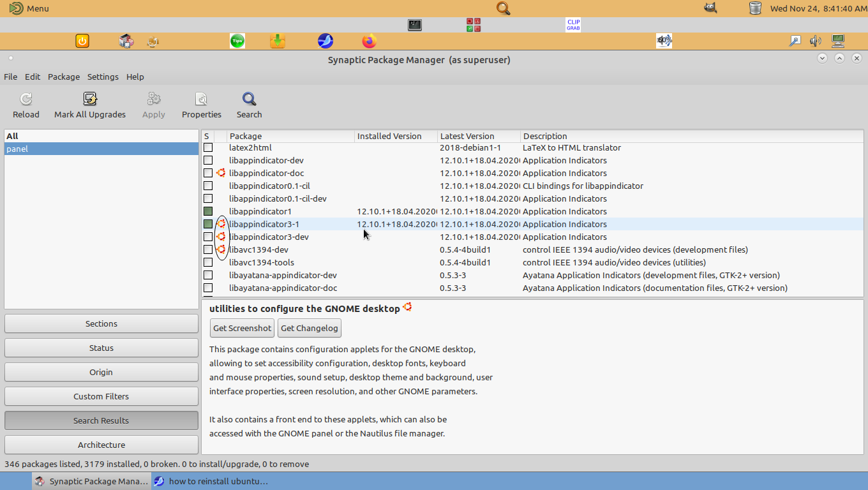Toggle the libappindicator1 installed checkbox
This screenshot has height=490, width=868.
pos(208,211)
